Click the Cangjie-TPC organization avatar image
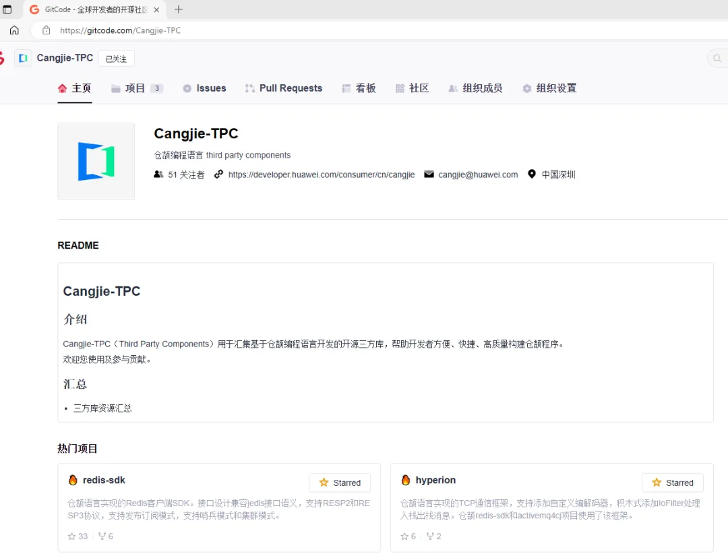728x560 pixels. (96, 161)
